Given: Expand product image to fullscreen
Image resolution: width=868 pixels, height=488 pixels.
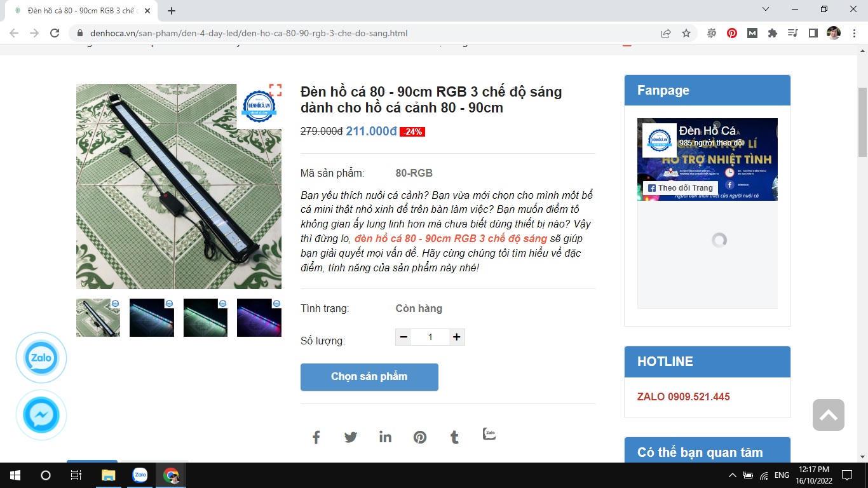Looking at the screenshot, I should point(275,90).
